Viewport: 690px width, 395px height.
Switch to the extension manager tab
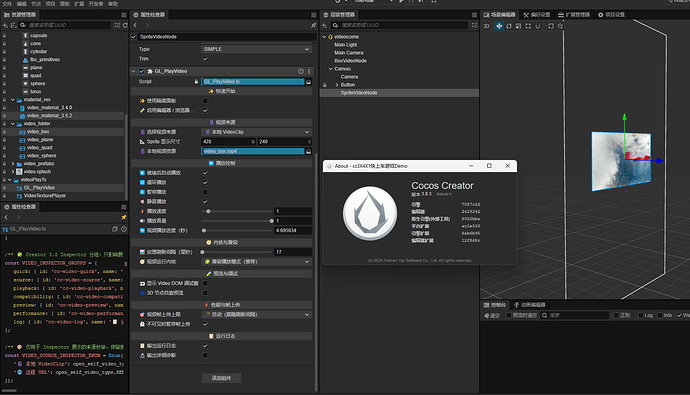tap(574, 15)
